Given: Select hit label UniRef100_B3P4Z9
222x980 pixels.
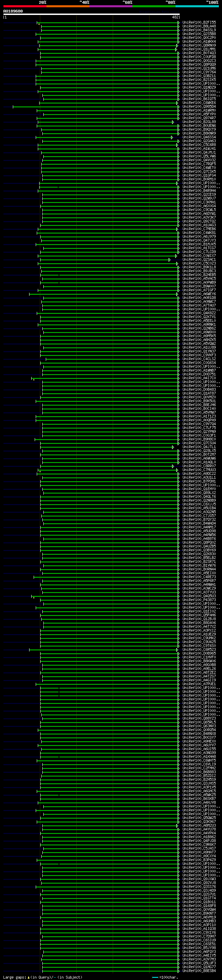Looking at the screenshot, I should pyautogui.click(x=199, y=860).
